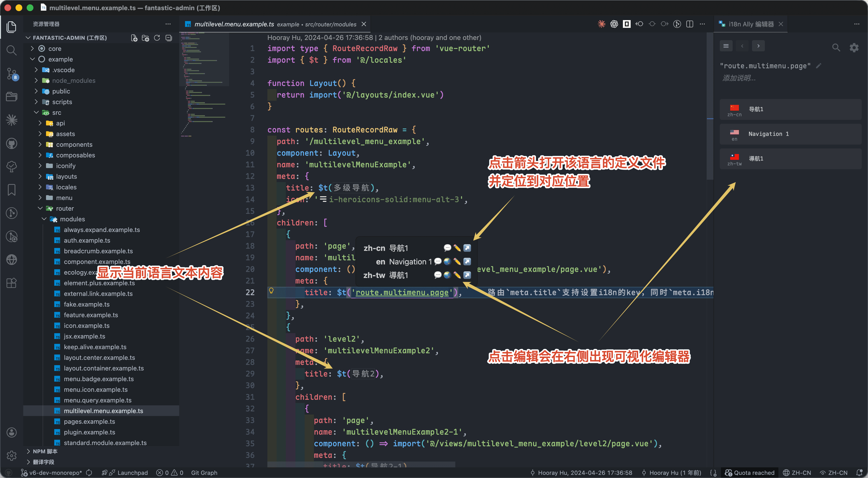Open editor more actions ellipsis

(702, 24)
